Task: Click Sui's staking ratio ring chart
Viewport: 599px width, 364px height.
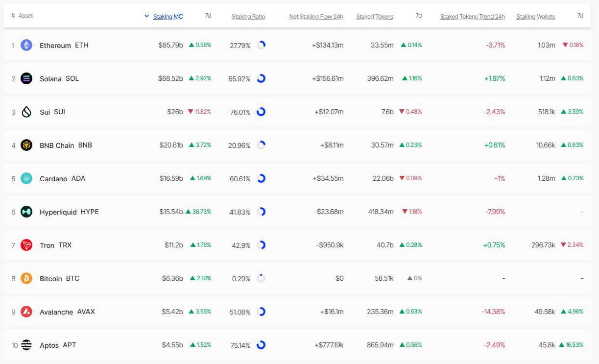Action: [261, 112]
